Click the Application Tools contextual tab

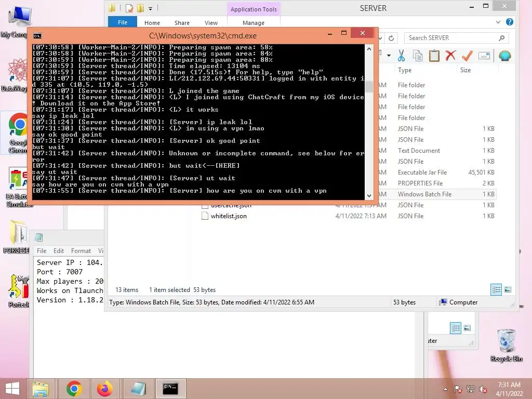pos(254,9)
